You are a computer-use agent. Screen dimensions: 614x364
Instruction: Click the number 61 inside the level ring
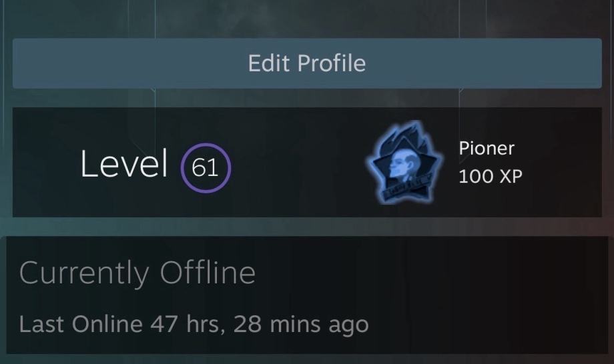click(x=205, y=168)
